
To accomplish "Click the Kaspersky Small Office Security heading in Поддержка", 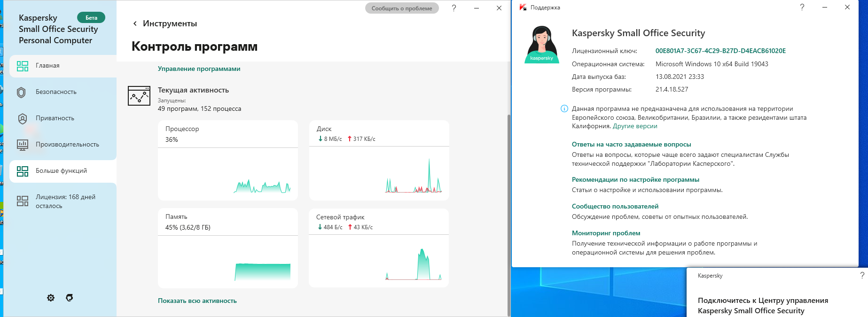I will click(638, 33).
